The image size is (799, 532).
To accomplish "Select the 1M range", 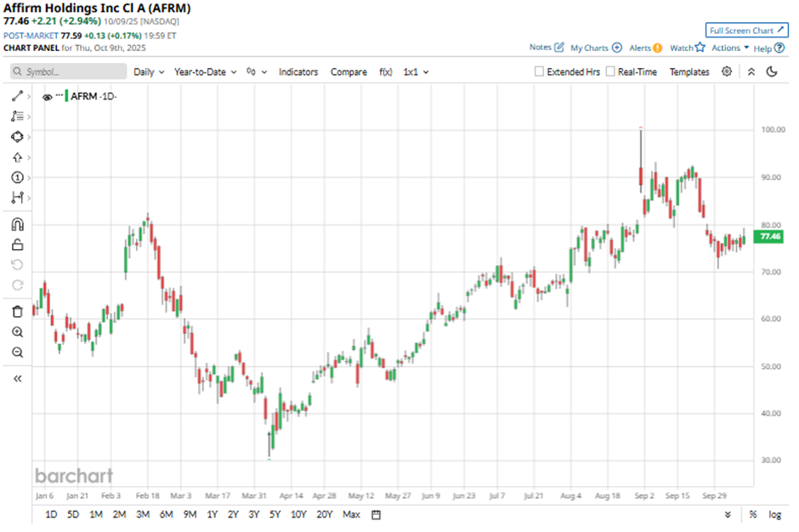I will (96, 514).
